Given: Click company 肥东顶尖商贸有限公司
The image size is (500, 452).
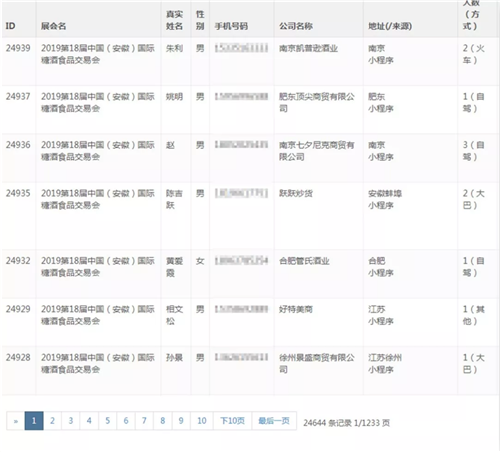Looking at the screenshot, I should [317, 103].
